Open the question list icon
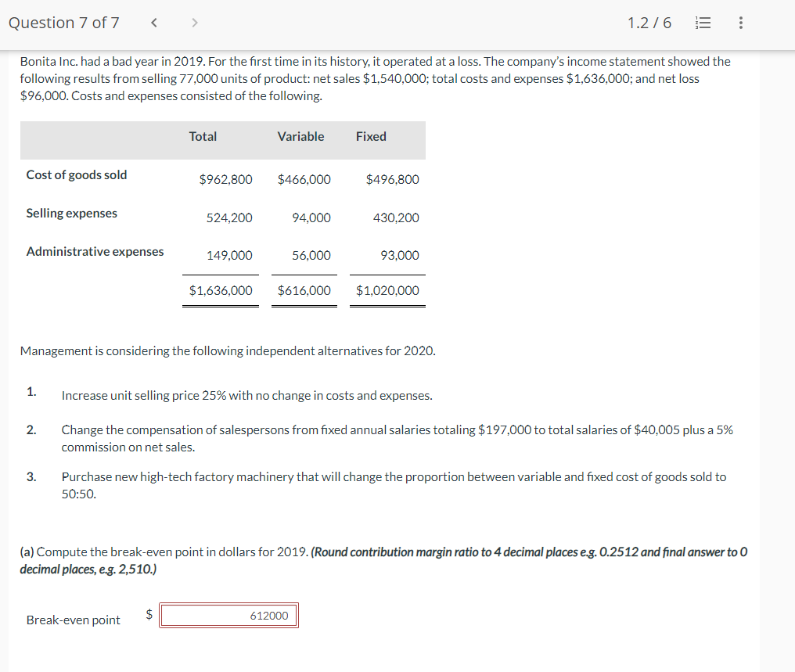 point(703,23)
